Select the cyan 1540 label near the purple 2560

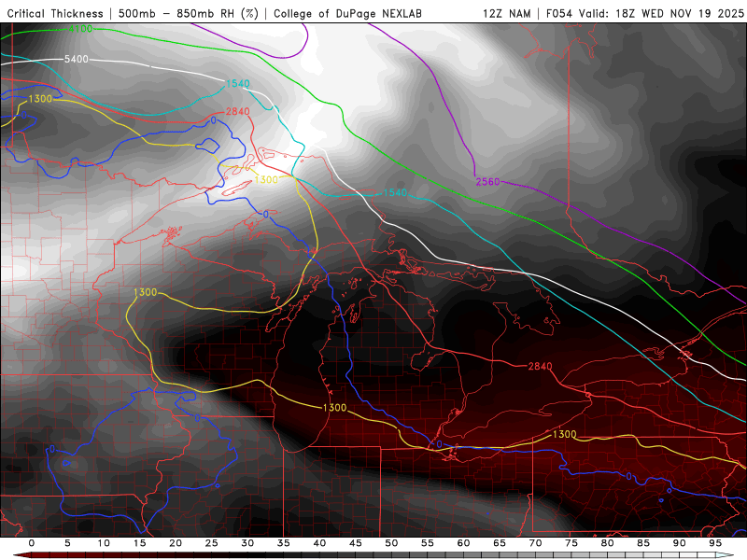point(395,192)
